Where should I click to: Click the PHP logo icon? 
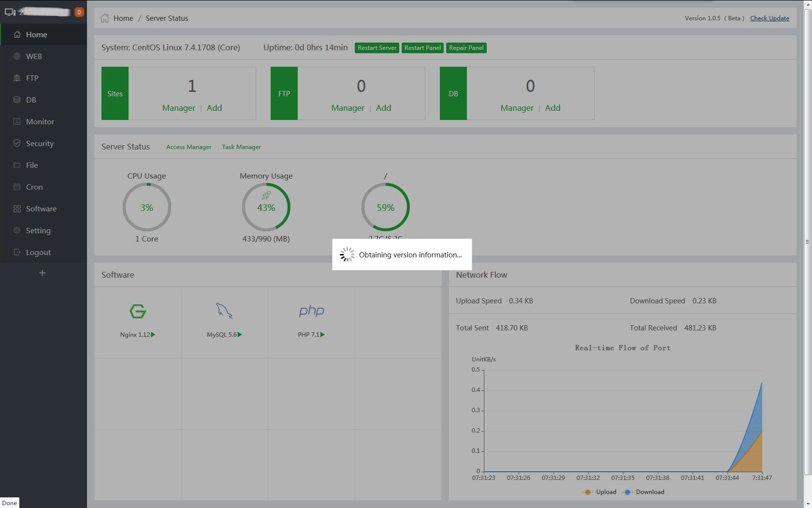tap(311, 311)
